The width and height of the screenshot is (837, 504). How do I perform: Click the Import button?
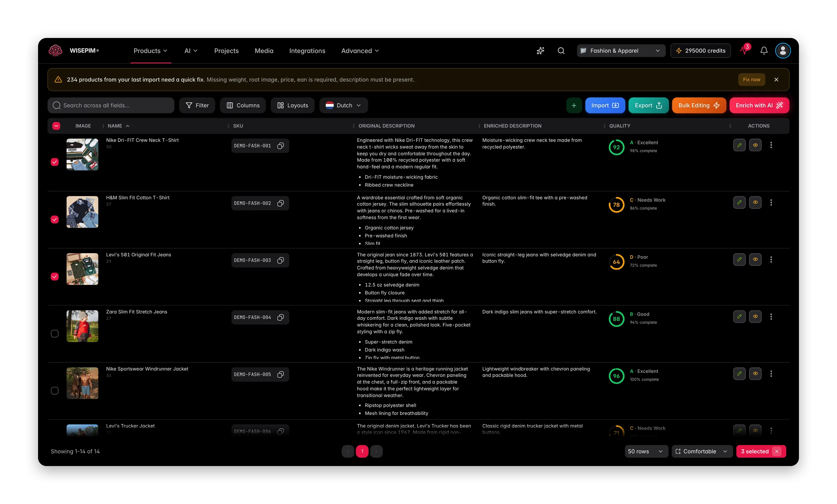(605, 105)
